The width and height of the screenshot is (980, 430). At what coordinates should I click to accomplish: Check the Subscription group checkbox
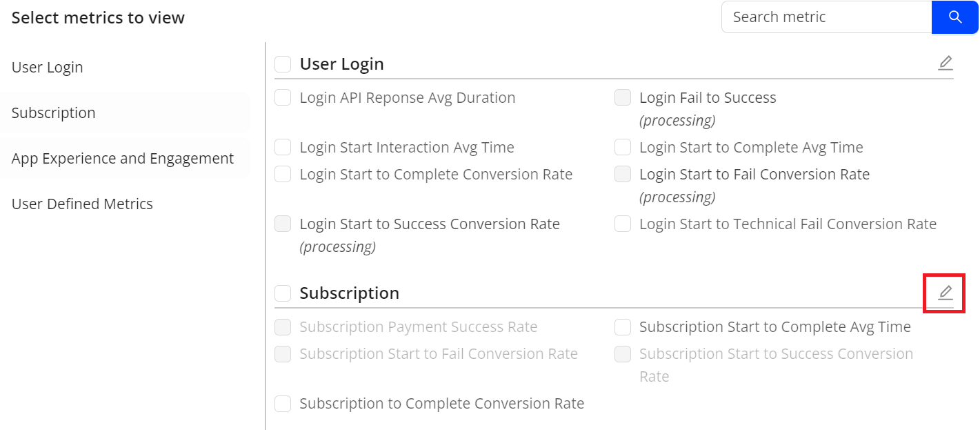click(x=283, y=293)
